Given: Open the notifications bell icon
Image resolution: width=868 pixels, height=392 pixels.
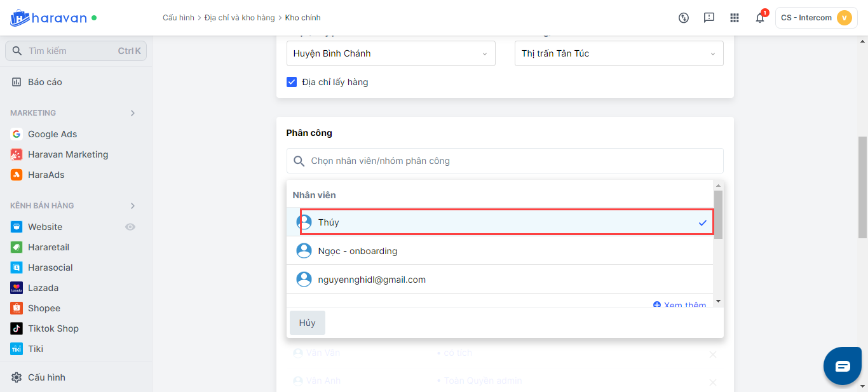Looking at the screenshot, I should tap(759, 18).
